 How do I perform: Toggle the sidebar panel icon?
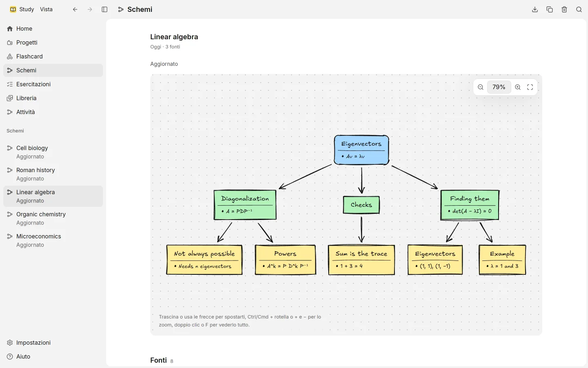105,9
